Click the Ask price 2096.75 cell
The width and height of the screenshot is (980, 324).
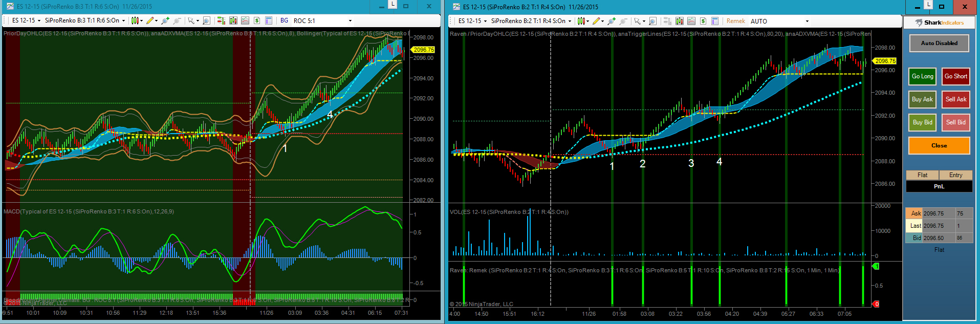(939, 213)
